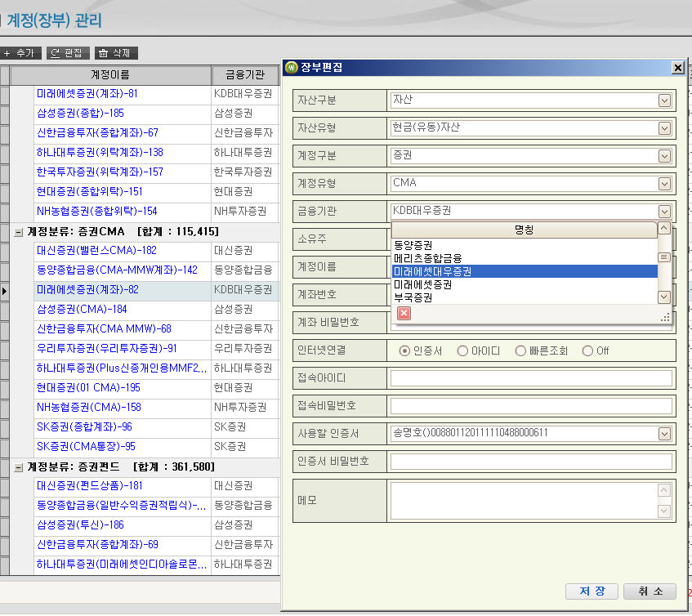Open account 삼성증권(CMA)-184
This screenshot has height=616, width=692.
[82, 310]
